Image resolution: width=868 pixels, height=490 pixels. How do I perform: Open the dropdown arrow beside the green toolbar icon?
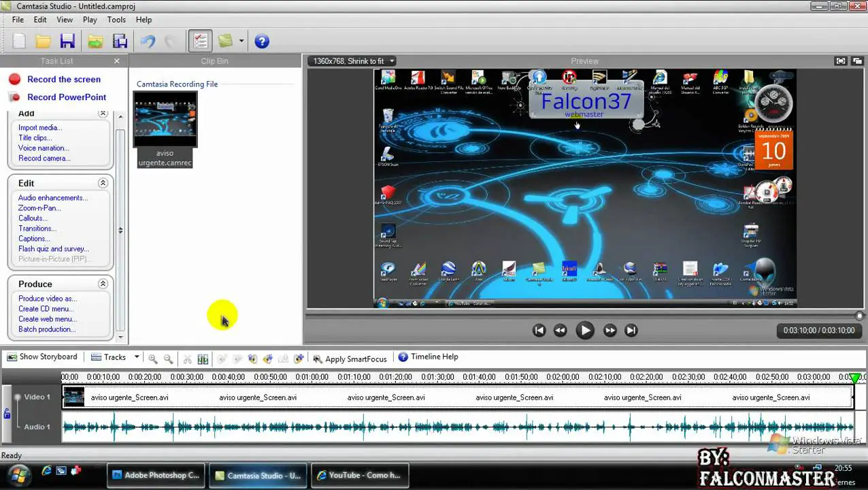pos(241,42)
